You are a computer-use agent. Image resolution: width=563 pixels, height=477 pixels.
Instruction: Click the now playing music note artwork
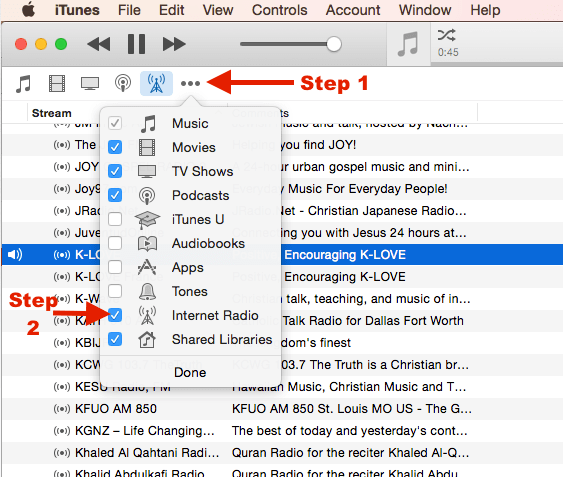408,44
